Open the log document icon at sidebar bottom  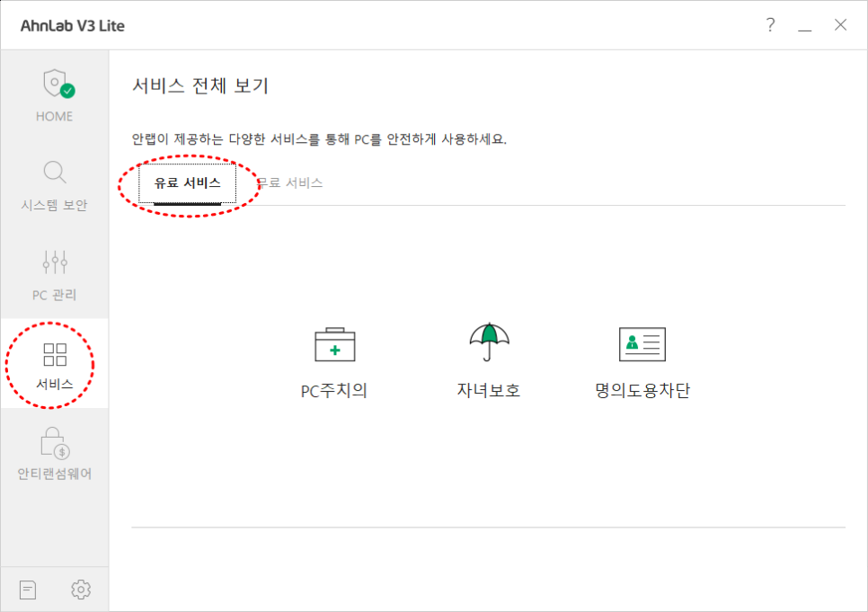coord(28,590)
